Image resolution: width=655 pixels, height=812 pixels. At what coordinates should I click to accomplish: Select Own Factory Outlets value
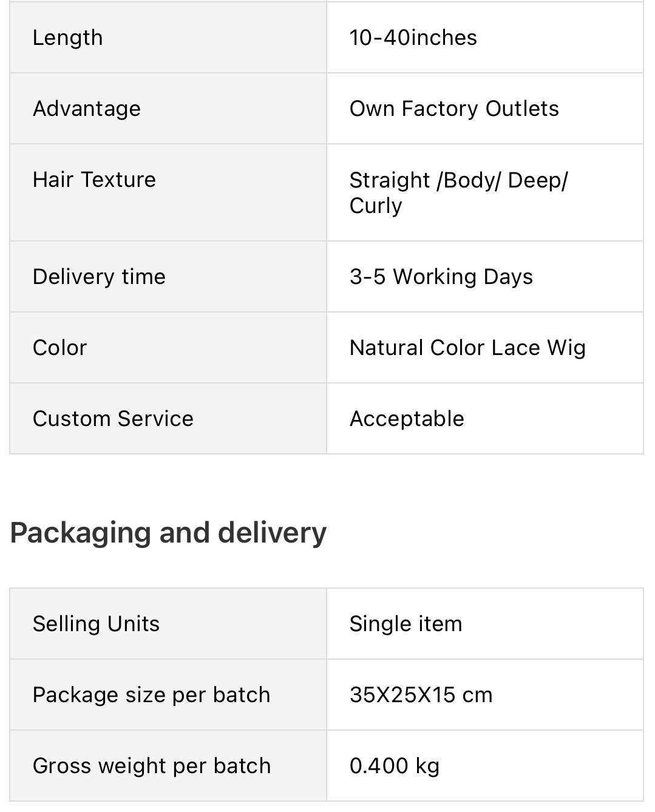454,109
